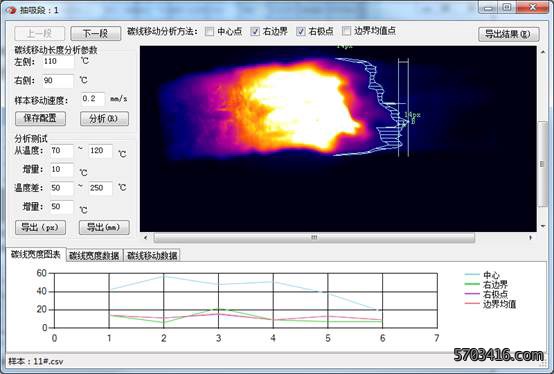The width and height of the screenshot is (554, 374).
Task: Maximize the window
Action: pyautogui.click(x=507, y=8)
